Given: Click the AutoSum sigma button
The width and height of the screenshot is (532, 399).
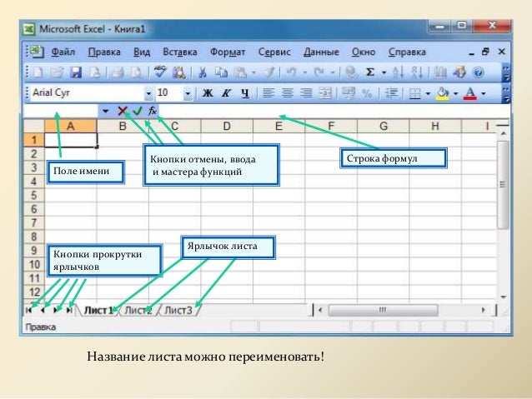Looking at the screenshot, I should (x=370, y=72).
